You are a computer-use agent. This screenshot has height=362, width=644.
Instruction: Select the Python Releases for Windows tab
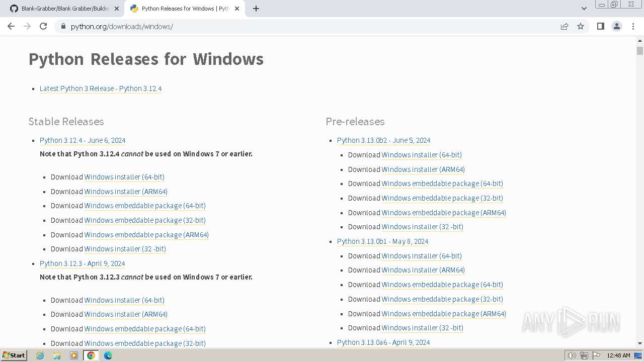185,9
